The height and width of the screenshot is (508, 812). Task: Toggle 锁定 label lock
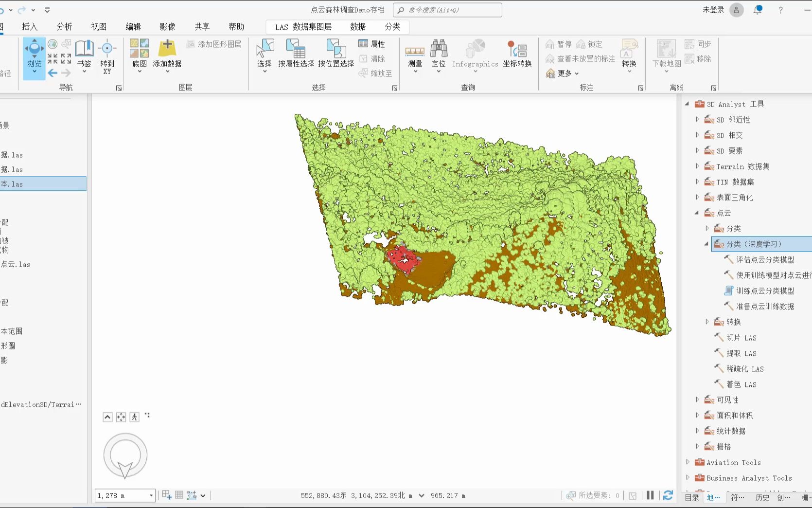pos(589,44)
